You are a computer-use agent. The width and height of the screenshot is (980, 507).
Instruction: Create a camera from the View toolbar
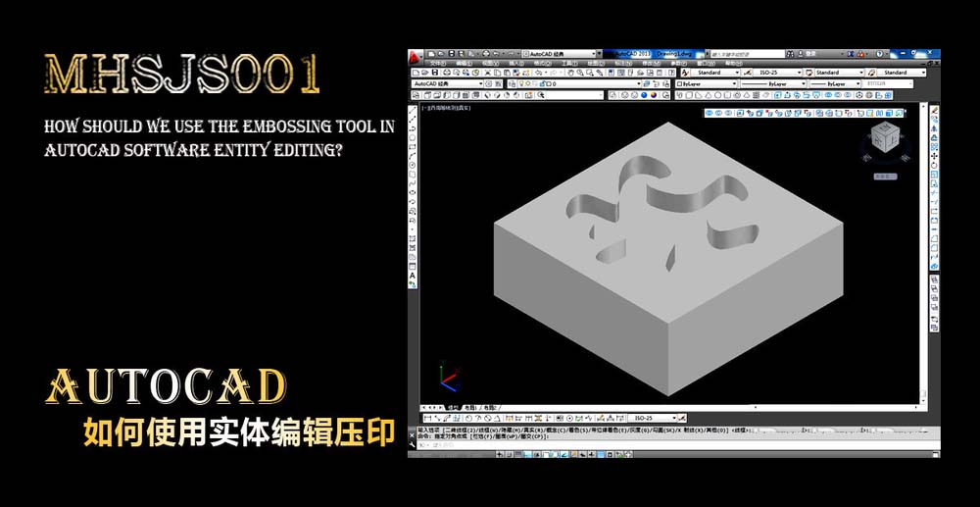[529, 95]
